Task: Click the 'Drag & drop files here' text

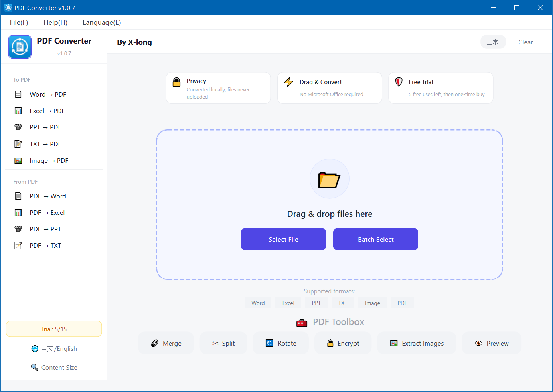Action: tap(330, 214)
